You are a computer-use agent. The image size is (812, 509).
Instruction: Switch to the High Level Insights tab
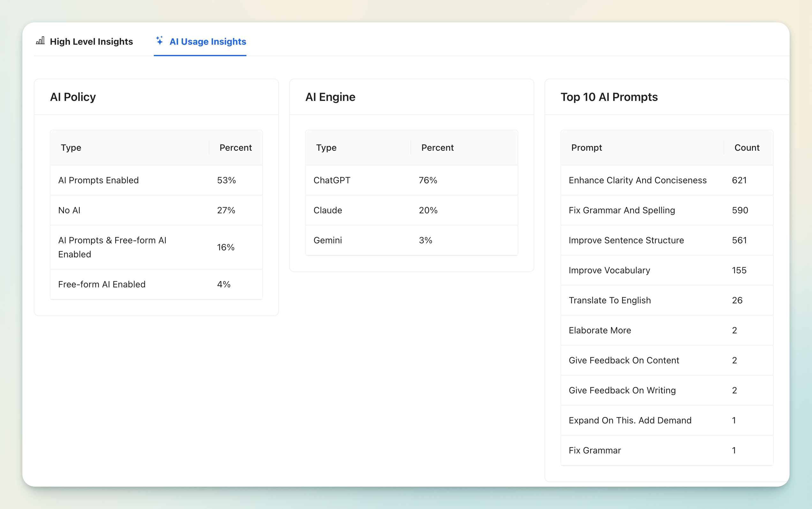pos(91,42)
